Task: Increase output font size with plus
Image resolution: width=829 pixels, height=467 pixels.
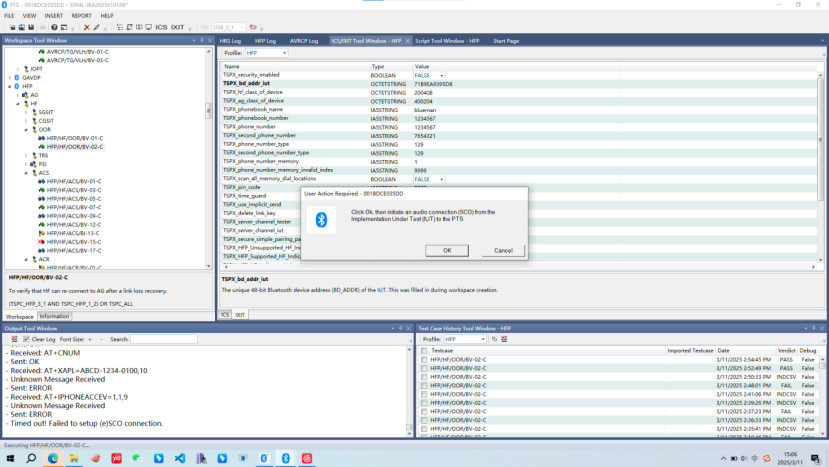Action: click(x=90, y=340)
